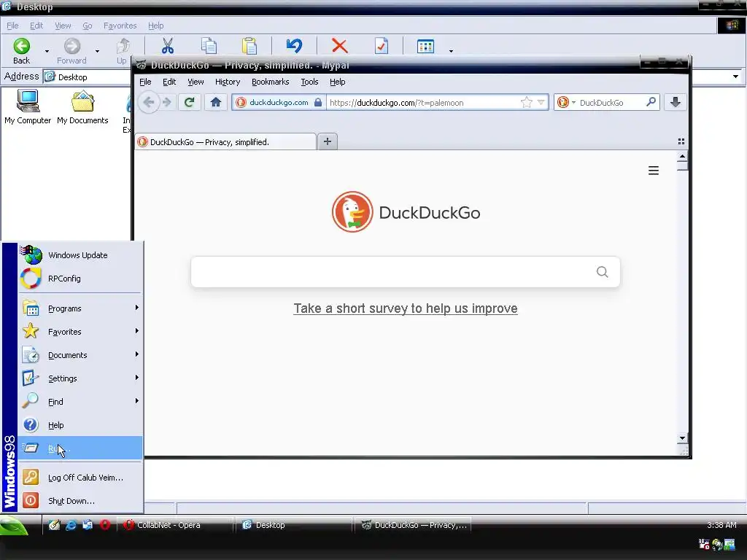Image resolution: width=747 pixels, height=560 pixels.
Task: Open Mypal File menu
Action: 145,82
